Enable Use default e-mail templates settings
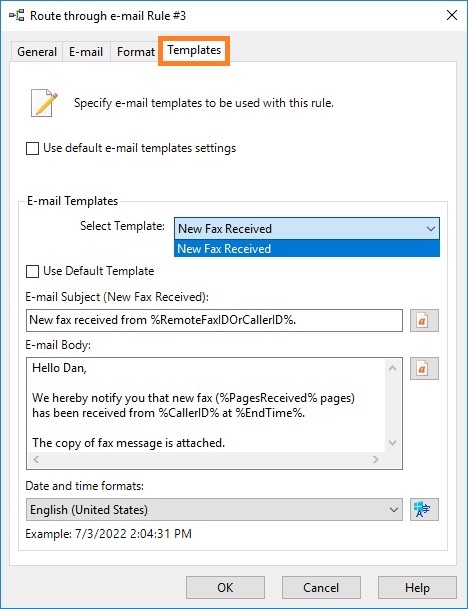468x609 pixels. [32, 148]
